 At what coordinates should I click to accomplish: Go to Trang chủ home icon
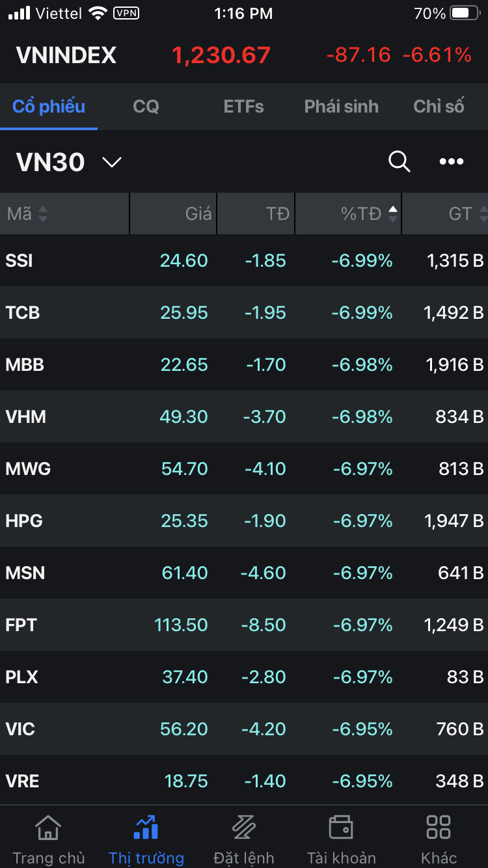[48, 828]
